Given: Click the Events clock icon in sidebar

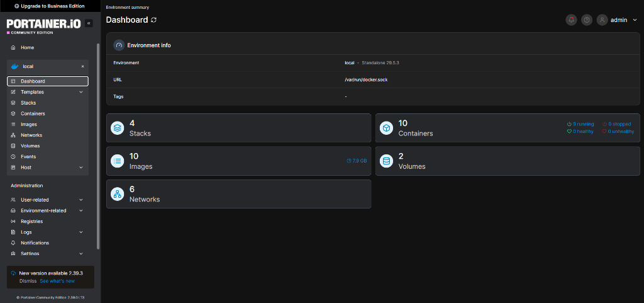Looking at the screenshot, I should (13, 157).
